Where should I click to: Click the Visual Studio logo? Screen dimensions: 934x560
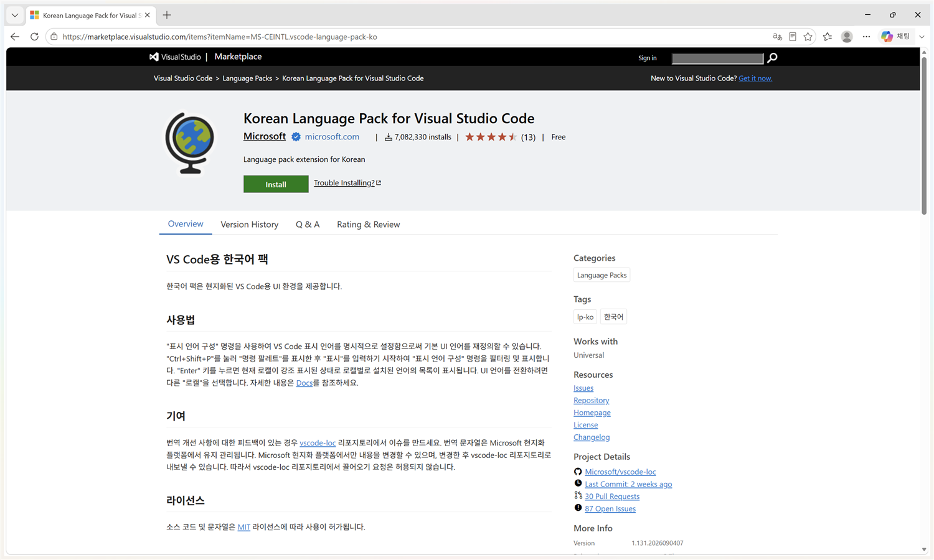pyautogui.click(x=175, y=57)
